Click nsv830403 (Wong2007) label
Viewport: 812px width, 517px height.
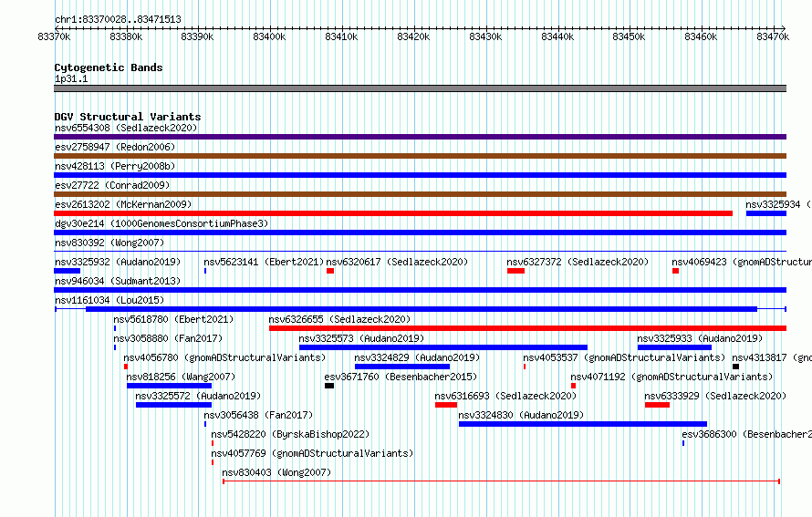(276, 472)
